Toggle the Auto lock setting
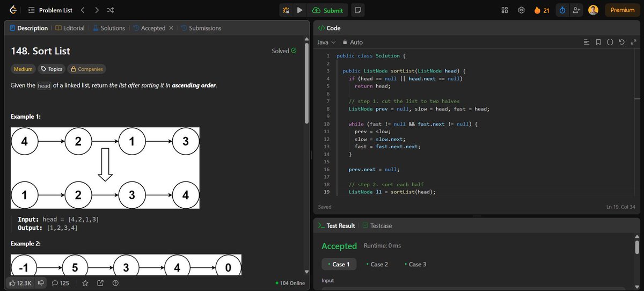The width and height of the screenshot is (644, 291). tap(353, 42)
